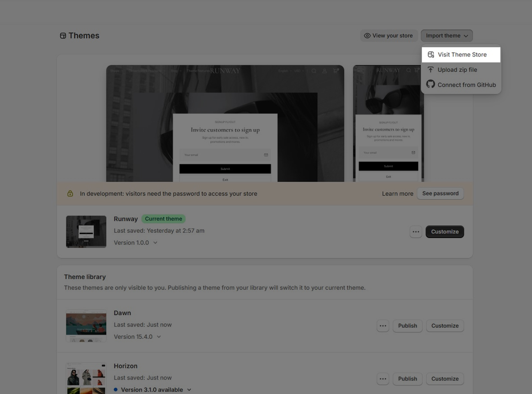The height and width of the screenshot is (394, 532).
Task: Click the GitHub logo icon in the menu
Action: (x=430, y=84)
